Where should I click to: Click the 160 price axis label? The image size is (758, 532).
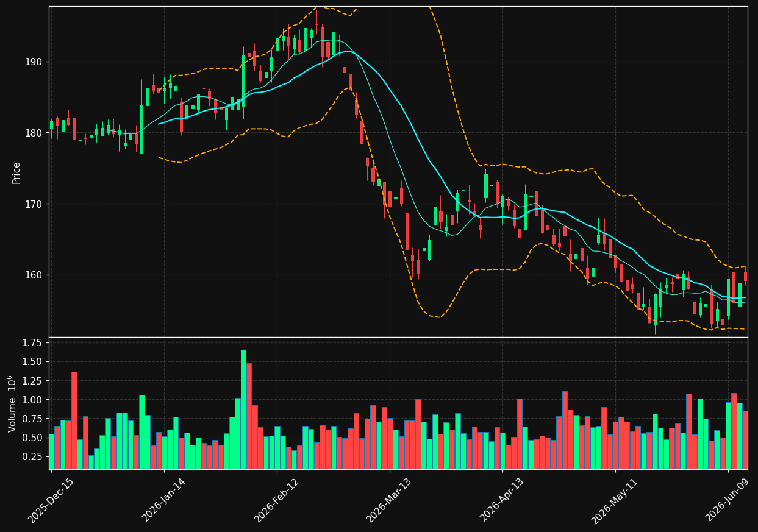[x=34, y=275]
